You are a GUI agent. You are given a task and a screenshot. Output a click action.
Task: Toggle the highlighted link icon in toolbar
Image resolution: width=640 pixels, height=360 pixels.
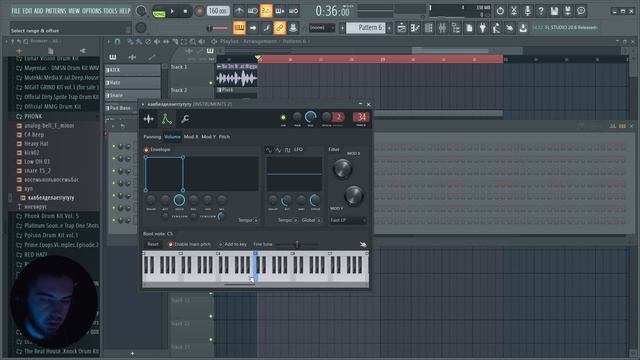(280, 28)
